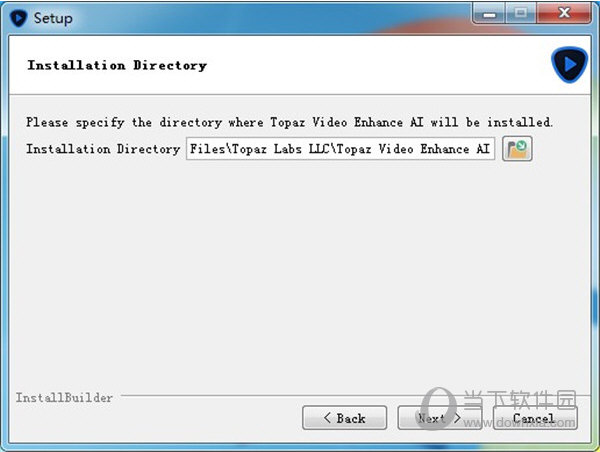This screenshot has width=600, height=452.
Task: Minimize the Setup window
Action: pyautogui.click(x=489, y=14)
